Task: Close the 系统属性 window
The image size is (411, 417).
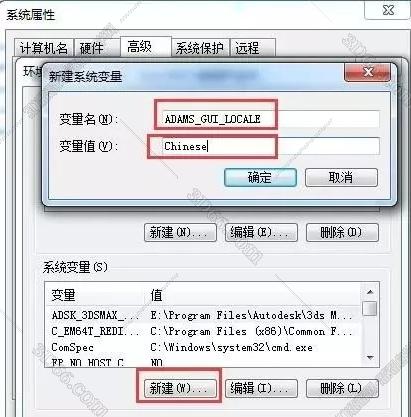Action: coord(388,10)
